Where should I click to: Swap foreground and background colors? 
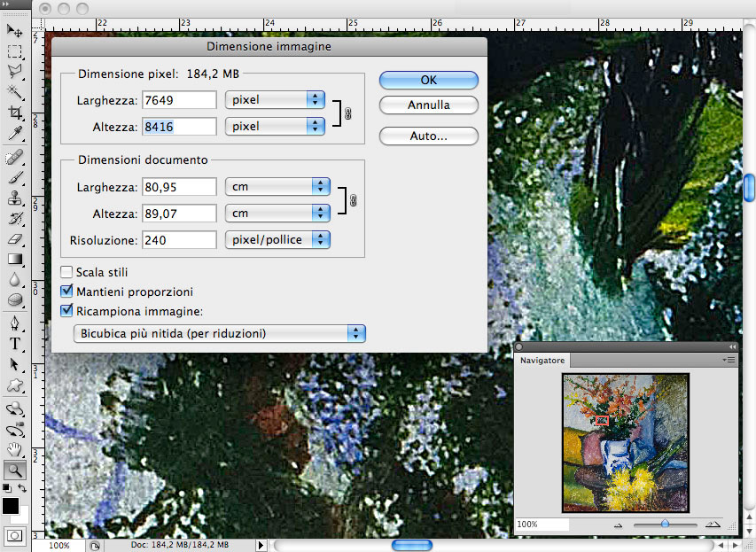(22, 488)
